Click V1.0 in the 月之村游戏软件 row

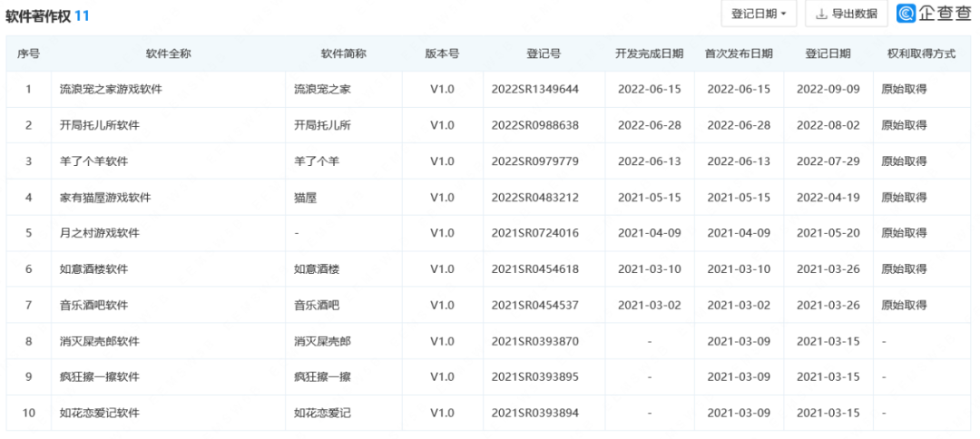[443, 233]
